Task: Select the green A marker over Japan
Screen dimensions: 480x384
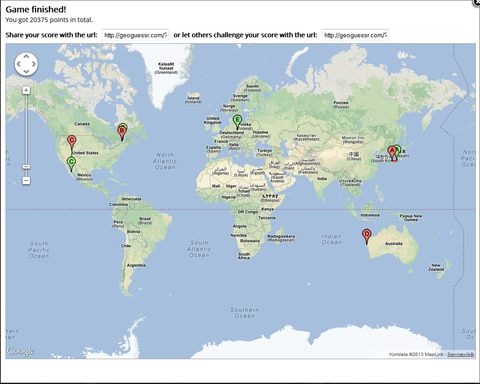Action: point(398,149)
